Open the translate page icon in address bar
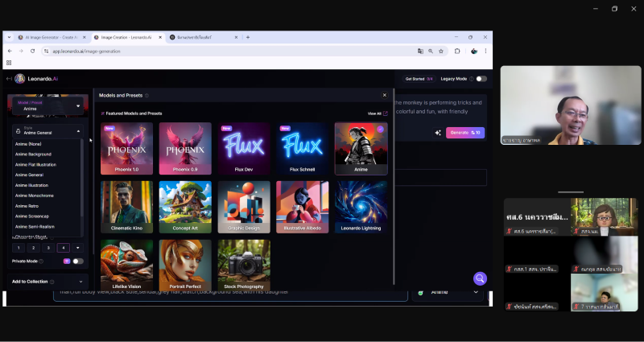The image size is (644, 342). pyautogui.click(x=420, y=52)
